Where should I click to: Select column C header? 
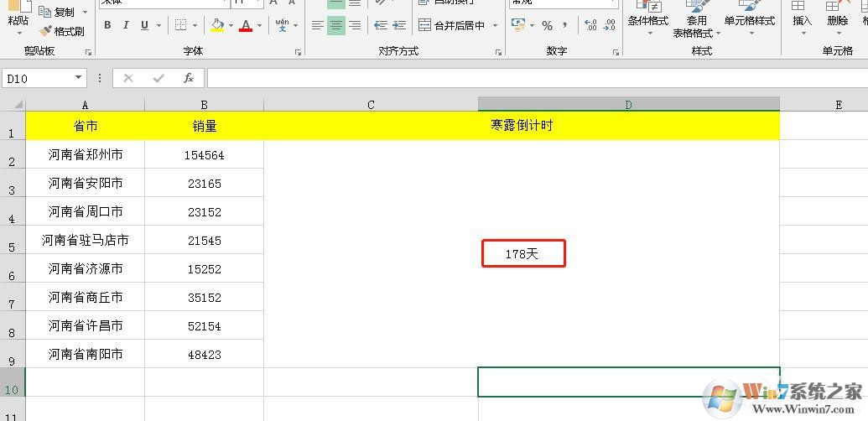pos(371,105)
